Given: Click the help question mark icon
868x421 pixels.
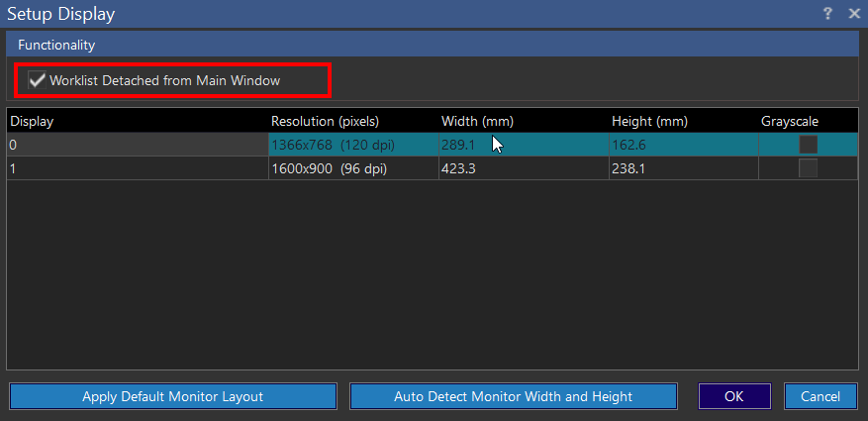Looking at the screenshot, I should point(827,14).
